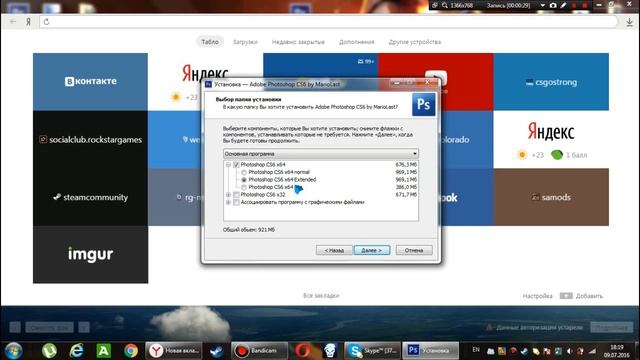640x360 pixels.
Task: Switch to the Bandicam taskbar item
Action: (x=259, y=351)
